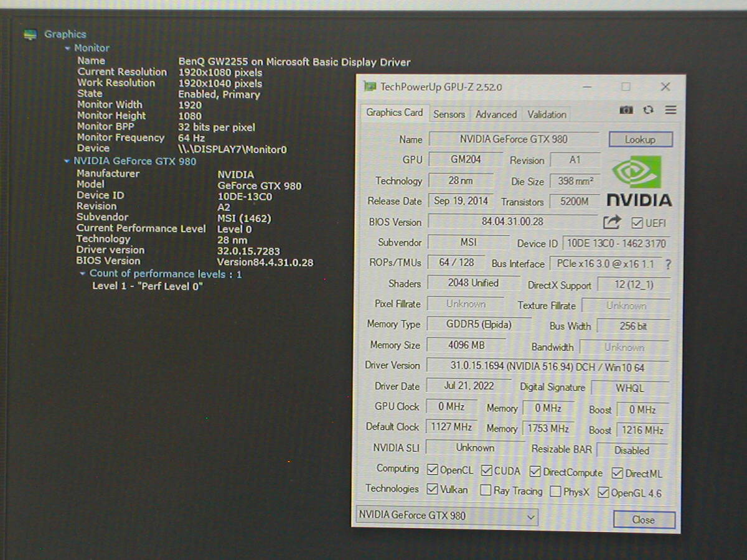The width and height of the screenshot is (747, 560).
Task: Click the Driver Date field
Action: pos(469,386)
